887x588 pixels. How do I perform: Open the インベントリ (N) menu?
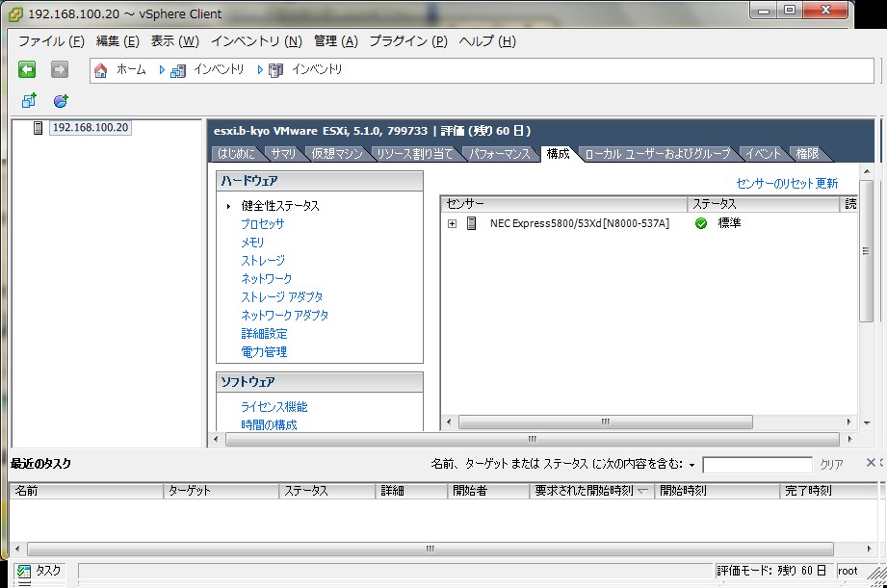click(x=257, y=41)
